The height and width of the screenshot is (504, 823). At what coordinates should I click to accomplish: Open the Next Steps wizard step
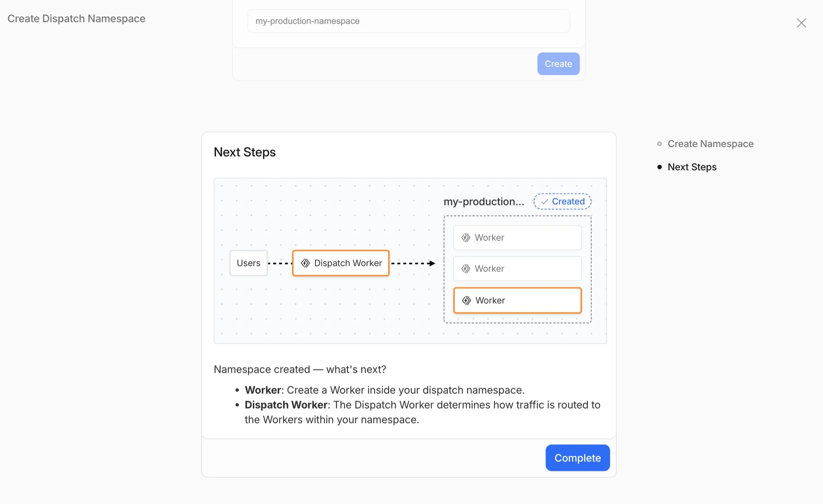(x=692, y=167)
